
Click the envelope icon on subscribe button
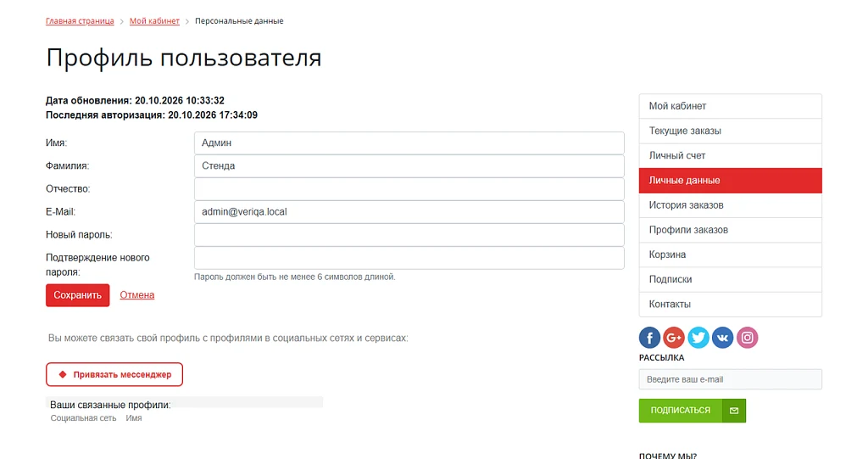734,411
